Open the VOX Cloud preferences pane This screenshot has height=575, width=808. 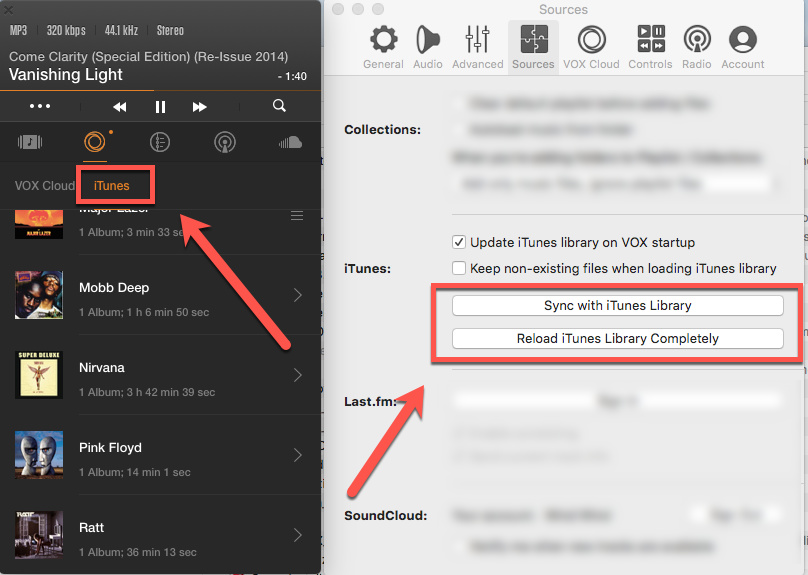point(591,47)
